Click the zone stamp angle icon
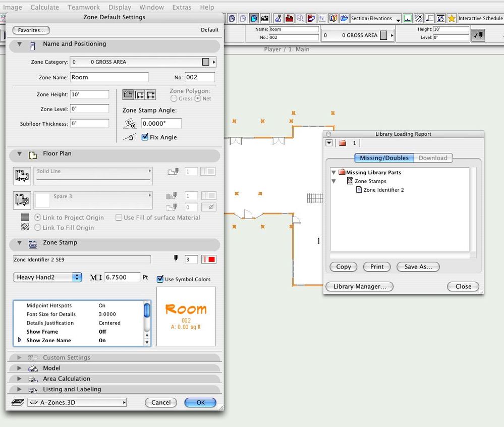This screenshot has width=504, height=427. pos(130,123)
